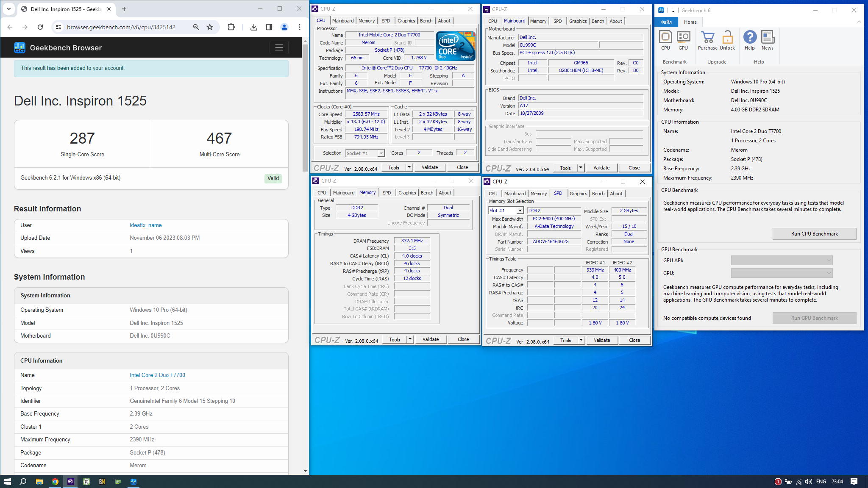Open the notification center icon in system tray
868x488 pixels.
pyautogui.click(x=854, y=482)
